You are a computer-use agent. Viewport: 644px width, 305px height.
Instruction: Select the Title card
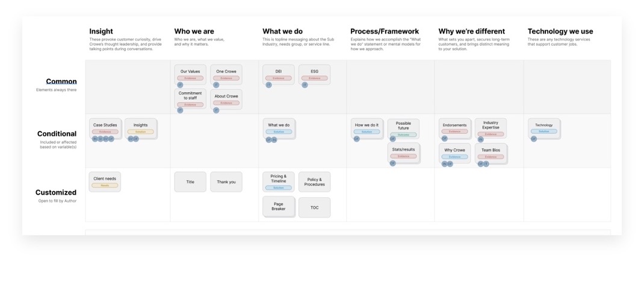190,182
